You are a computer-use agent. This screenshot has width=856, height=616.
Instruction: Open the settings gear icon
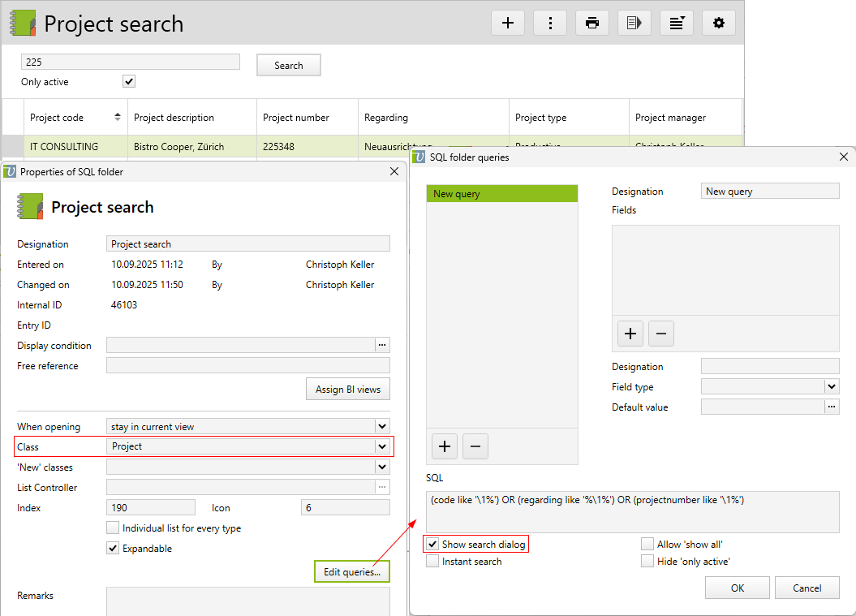[718, 23]
